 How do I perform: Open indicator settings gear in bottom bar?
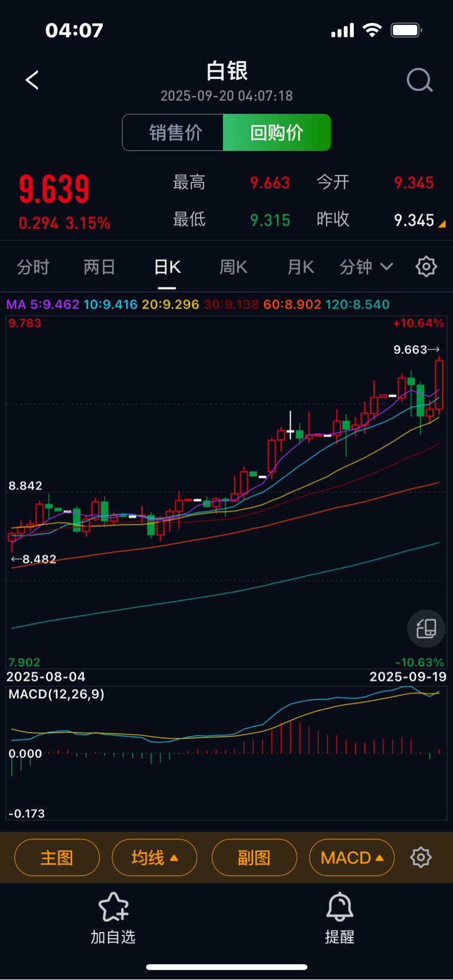coord(421,857)
